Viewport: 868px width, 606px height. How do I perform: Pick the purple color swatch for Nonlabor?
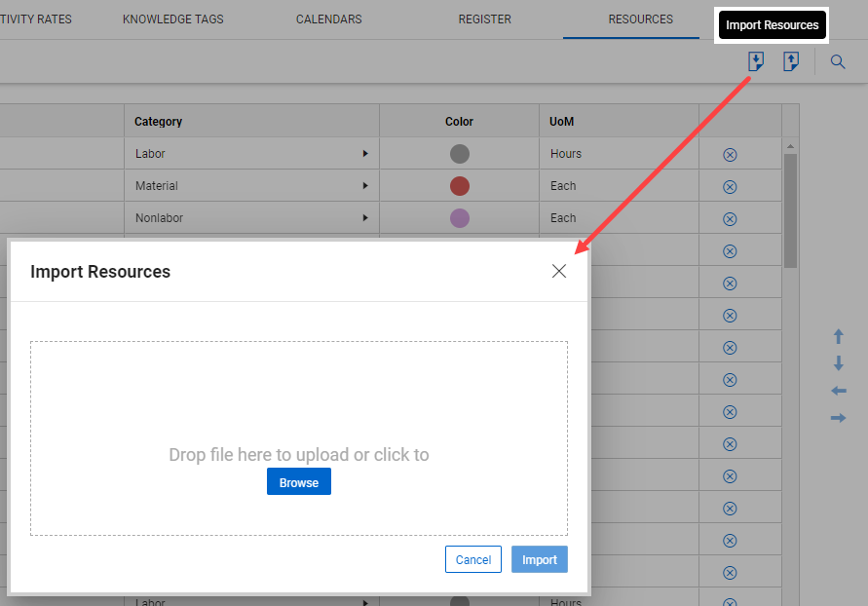(460, 218)
